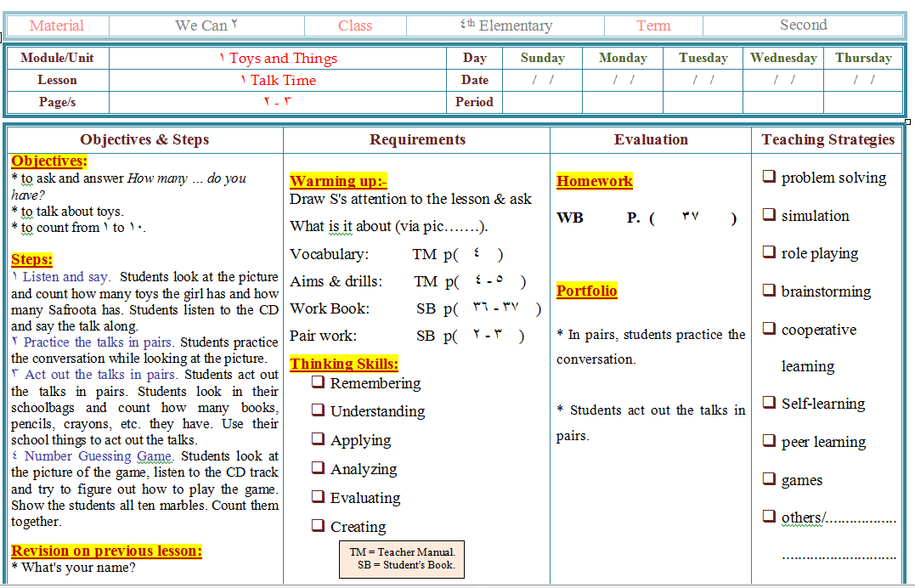
Task: Click the Sunday column header
Action: click(x=543, y=58)
